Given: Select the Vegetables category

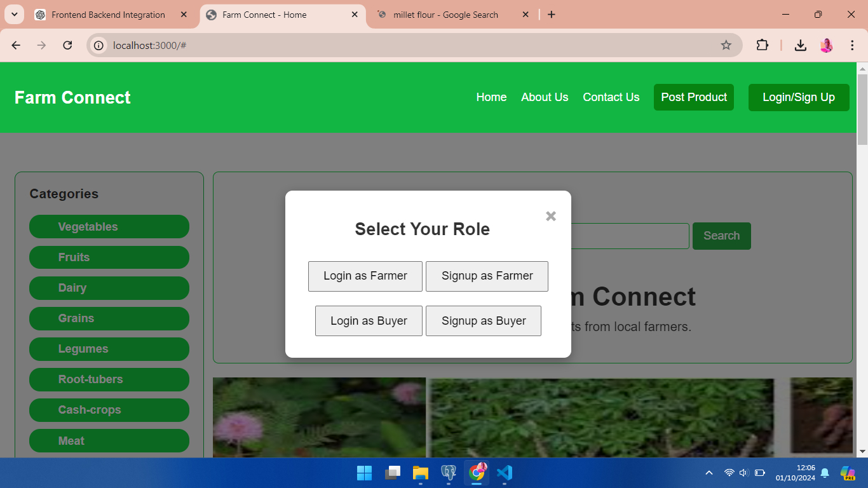Looking at the screenshot, I should click(109, 227).
